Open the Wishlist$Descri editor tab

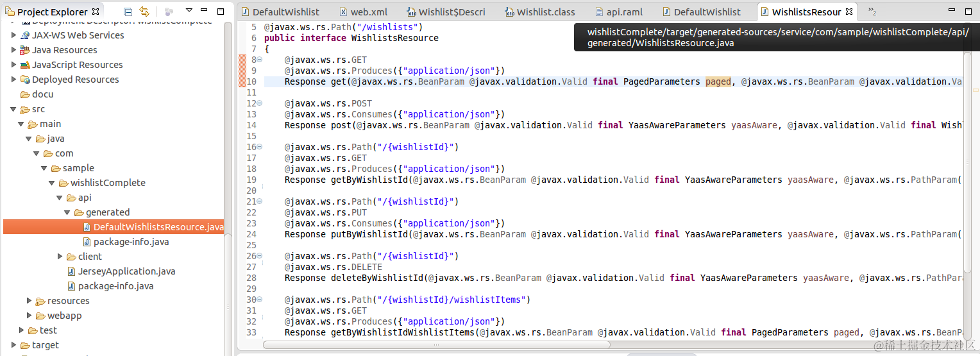pos(445,12)
